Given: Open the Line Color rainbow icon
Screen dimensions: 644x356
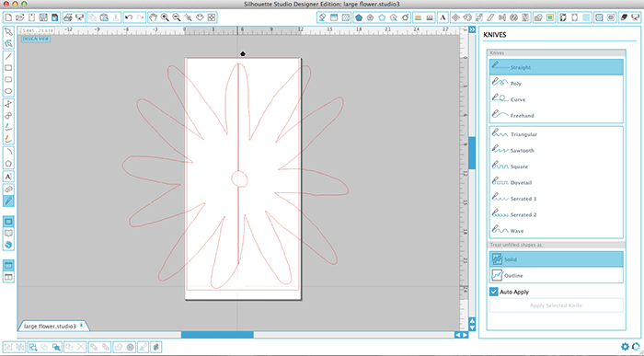Looking at the screenshot, I should point(418,17).
